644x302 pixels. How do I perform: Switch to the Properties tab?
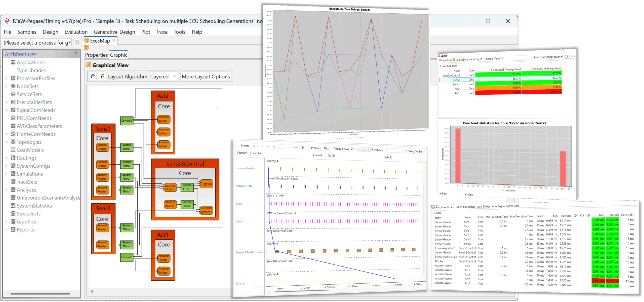96,55
